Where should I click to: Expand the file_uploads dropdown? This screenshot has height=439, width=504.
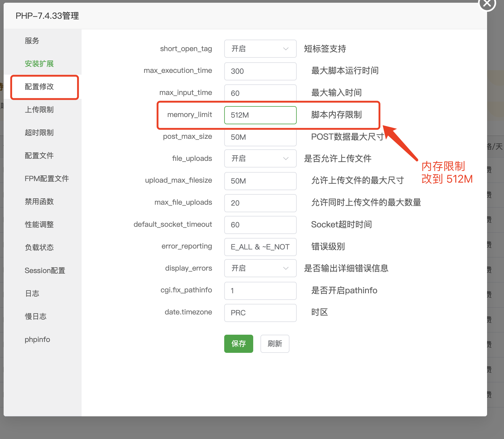260,158
